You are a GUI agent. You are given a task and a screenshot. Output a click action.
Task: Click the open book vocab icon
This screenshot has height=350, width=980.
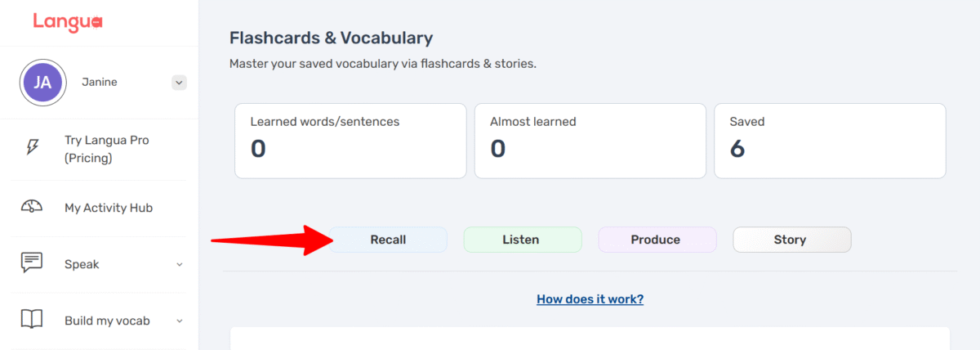pos(32,321)
